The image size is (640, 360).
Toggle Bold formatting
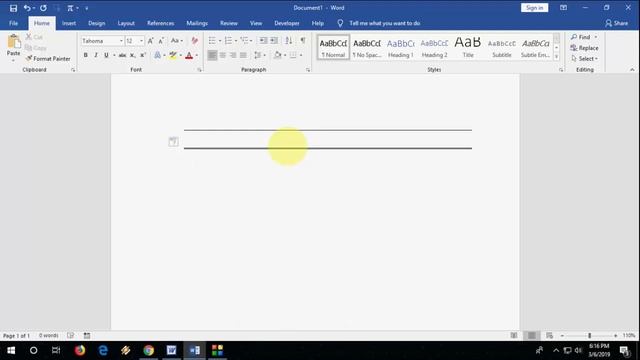[85, 55]
